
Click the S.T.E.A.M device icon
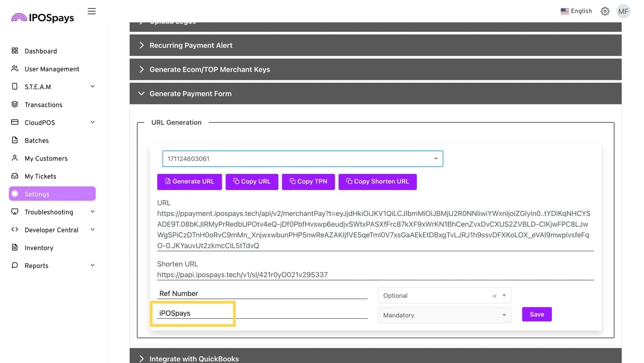pyautogui.click(x=15, y=87)
